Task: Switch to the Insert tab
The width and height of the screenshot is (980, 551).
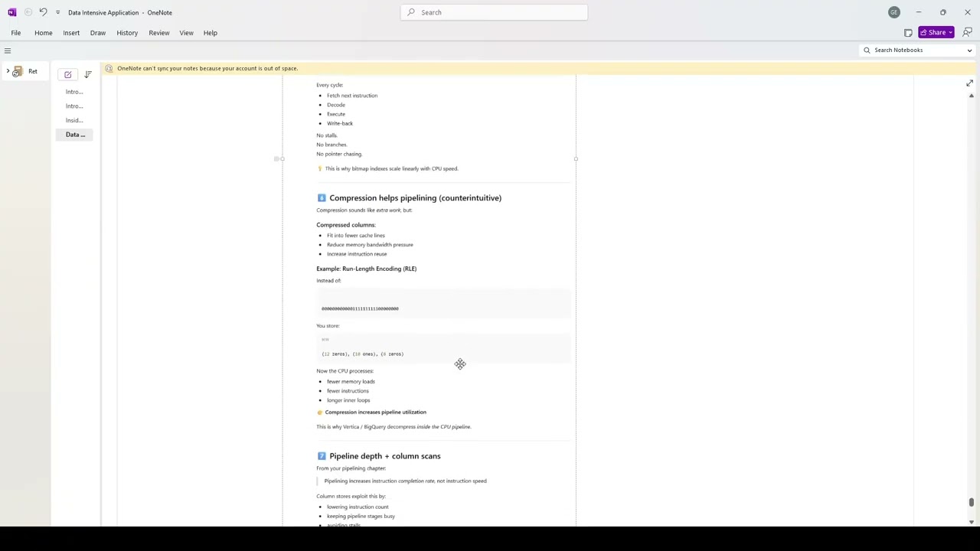Action: (x=71, y=33)
